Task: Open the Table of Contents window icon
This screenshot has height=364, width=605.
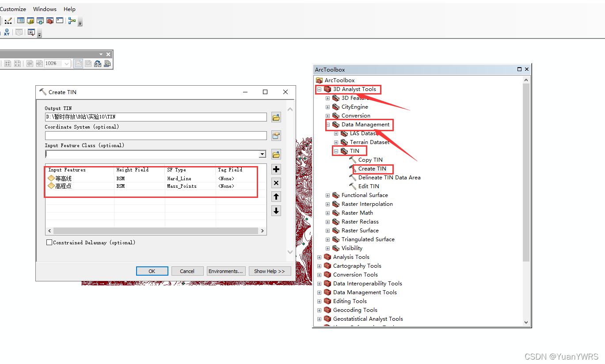Action: point(21,20)
